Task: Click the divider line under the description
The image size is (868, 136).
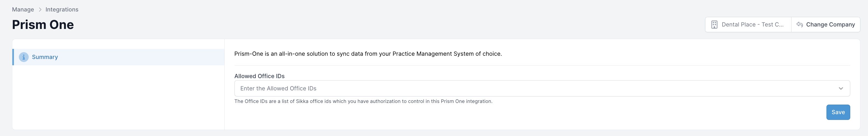Action: tap(542, 65)
